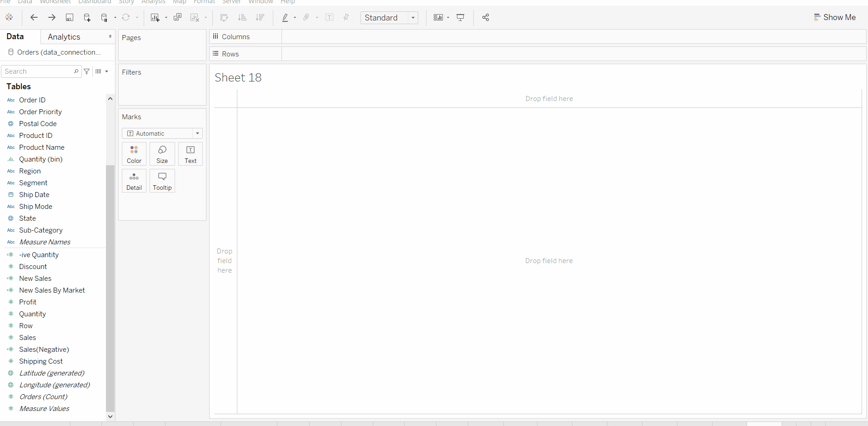Click the data pane scroll up arrow

pyautogui.click(x=110, y=98)
